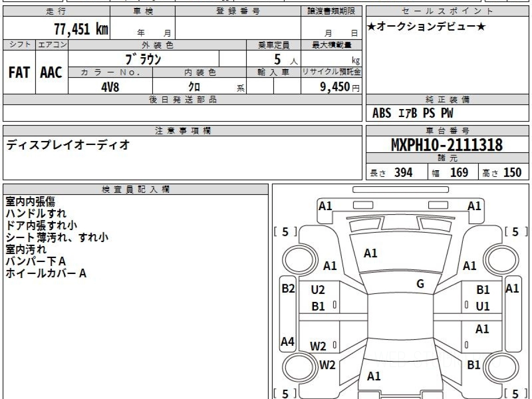Click the 車台番号 heading
Viewport: 532px width, 399px height.
point(448,131)
